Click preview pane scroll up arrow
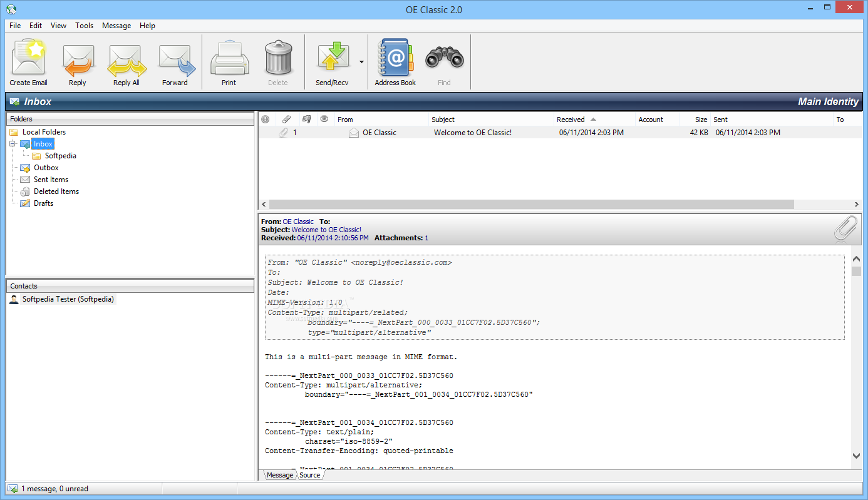868x500 pixels. pos(856,257)
